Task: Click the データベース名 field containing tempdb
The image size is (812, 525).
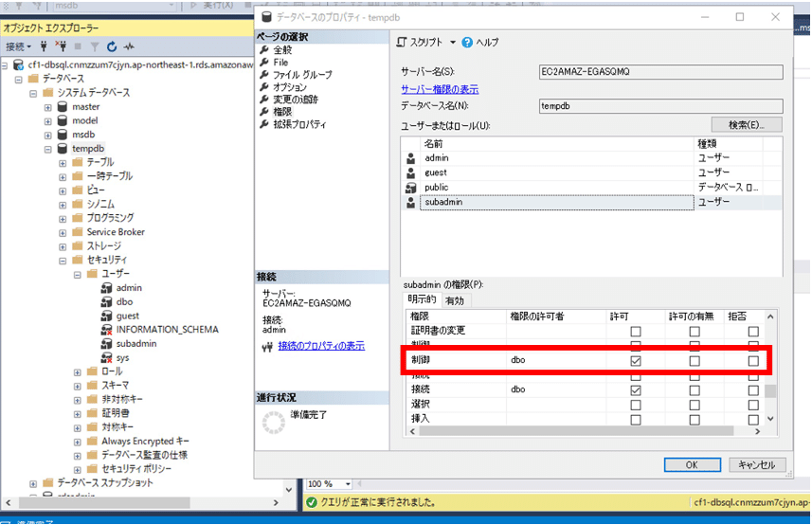Action: 660,106
